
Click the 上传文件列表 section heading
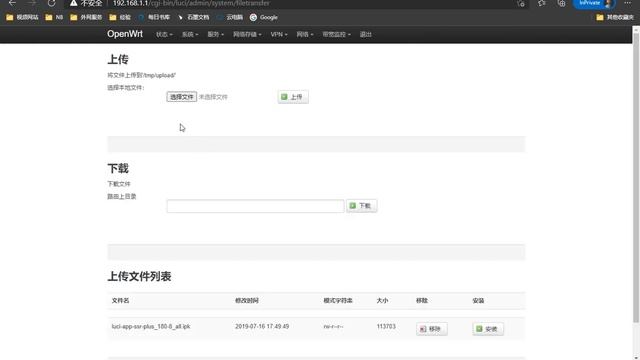pos(139,276)
